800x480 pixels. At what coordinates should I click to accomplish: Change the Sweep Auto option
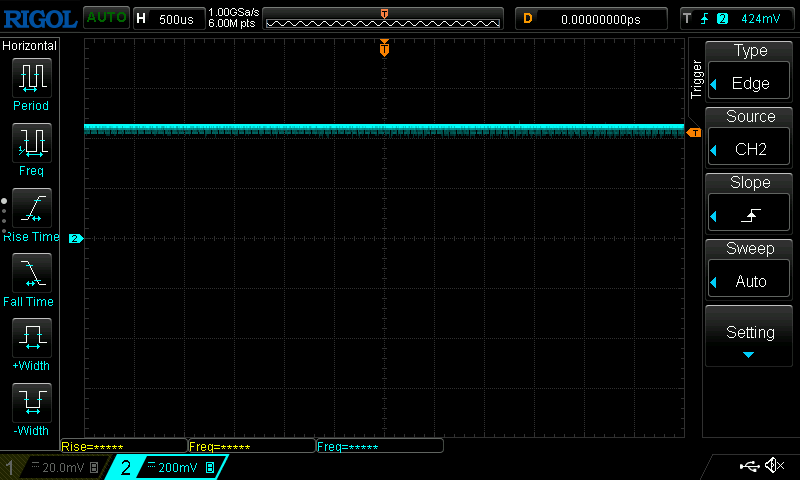point(750,271)
